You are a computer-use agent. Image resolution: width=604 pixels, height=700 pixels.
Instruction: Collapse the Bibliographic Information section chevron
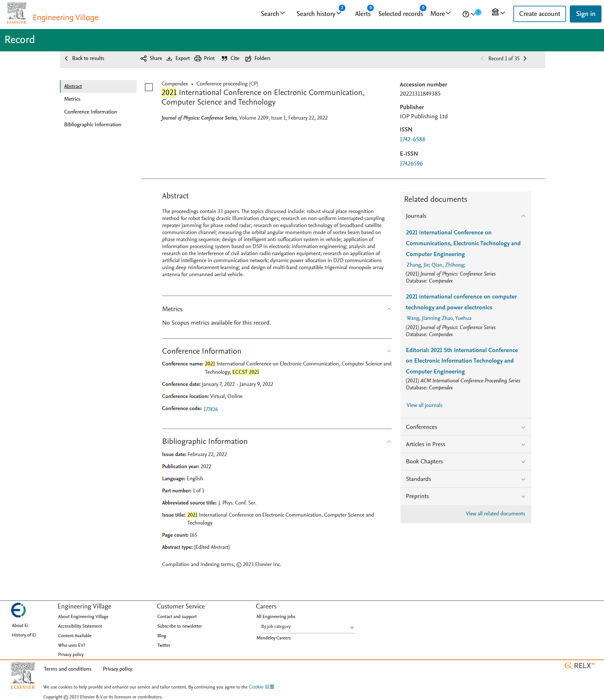coord(389,442)
